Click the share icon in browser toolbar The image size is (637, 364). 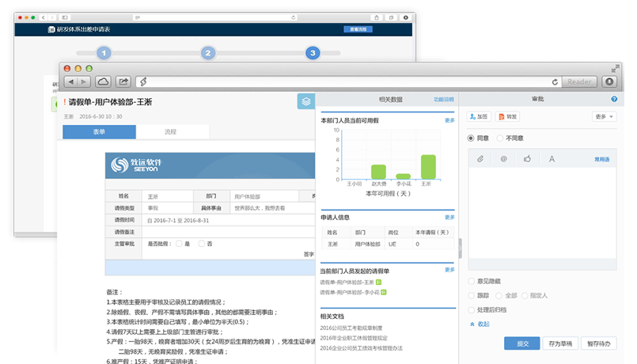[x=123, y=81]
